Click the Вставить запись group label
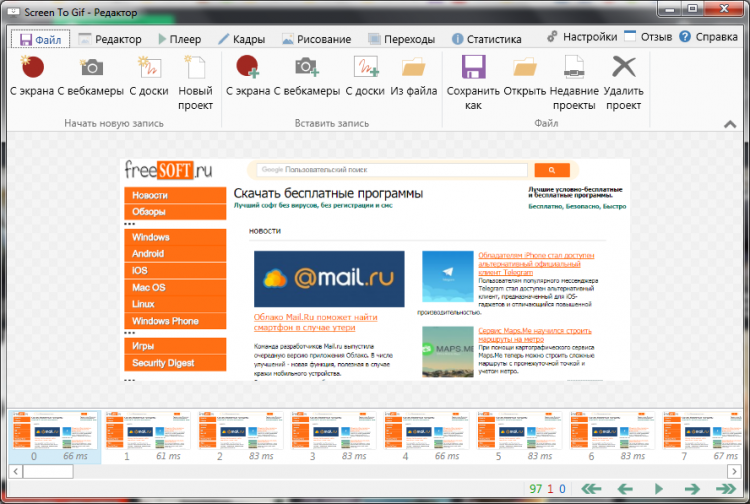This screenshot has height=504, width=750. 331,123
